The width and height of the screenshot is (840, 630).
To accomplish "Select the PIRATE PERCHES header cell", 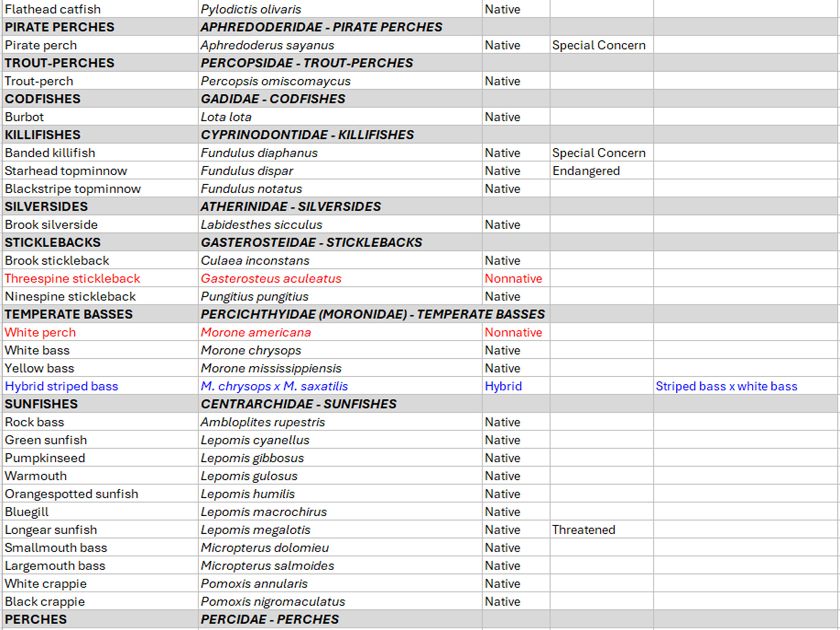I will click(59, 27).
